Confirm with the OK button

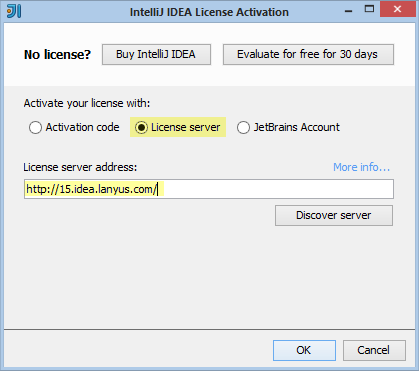304,350
